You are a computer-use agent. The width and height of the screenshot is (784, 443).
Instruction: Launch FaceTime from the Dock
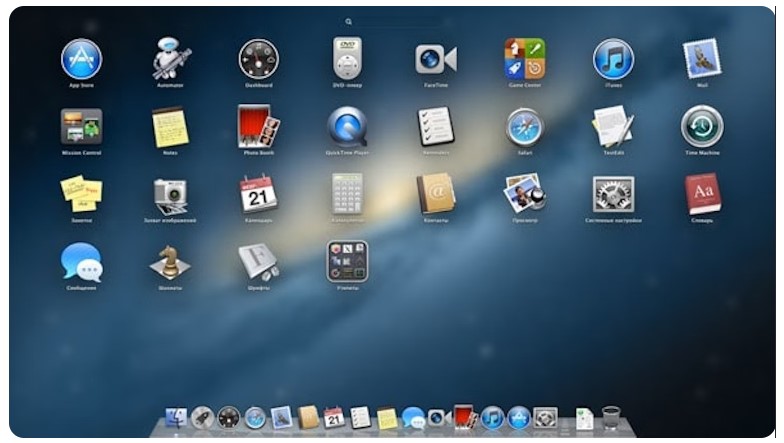[440, 418]
